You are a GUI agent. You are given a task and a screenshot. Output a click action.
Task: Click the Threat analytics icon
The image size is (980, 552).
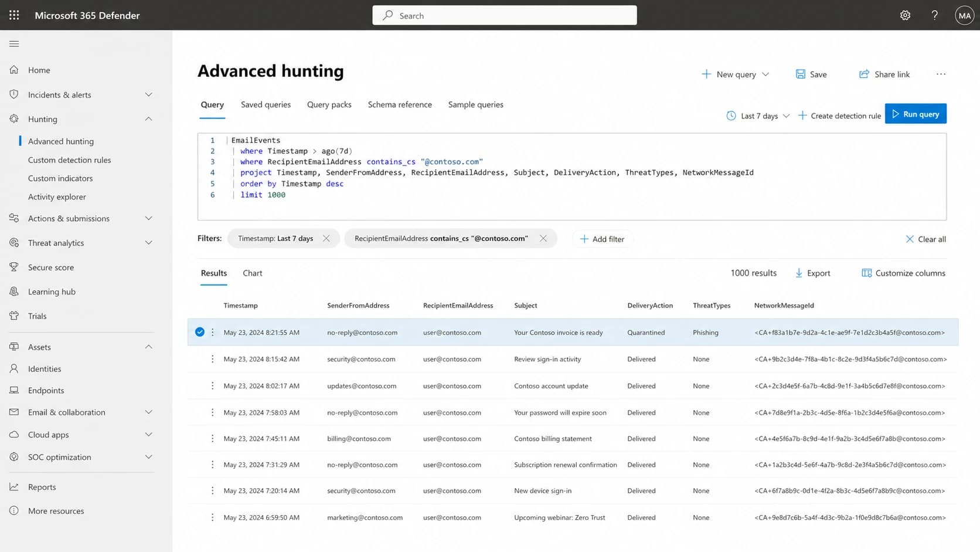click(14, 243)
